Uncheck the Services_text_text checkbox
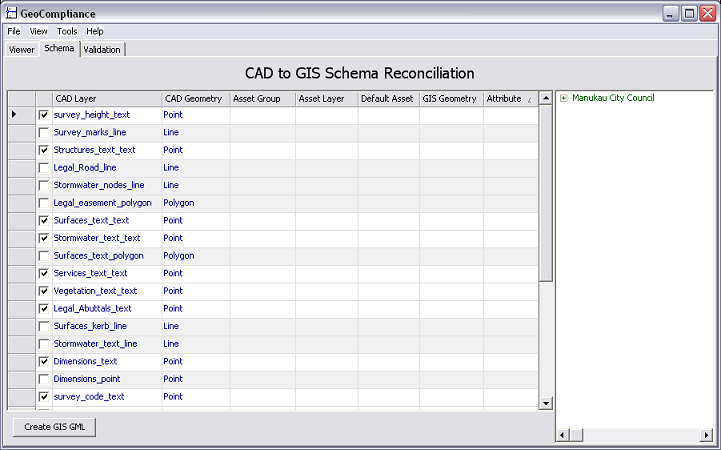The width and height of the screenshot is (721, 450). coord(44,273)
